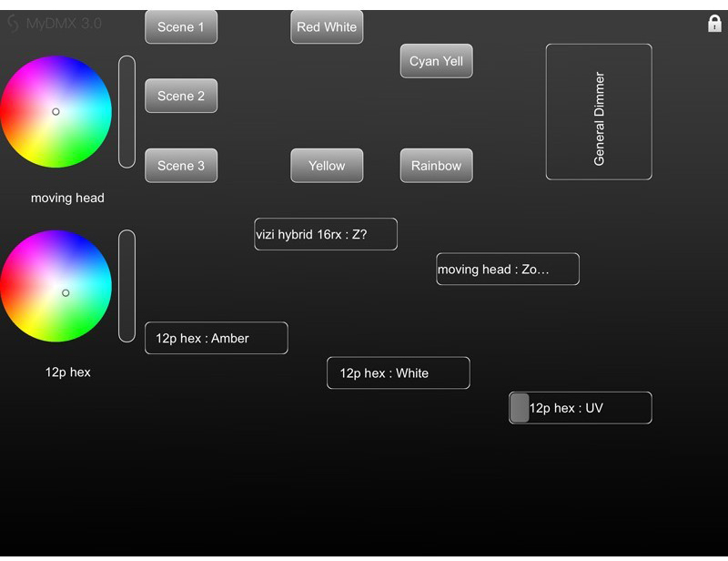
Task: Select the Scene 3 button
Action: (x=181, y=166)
